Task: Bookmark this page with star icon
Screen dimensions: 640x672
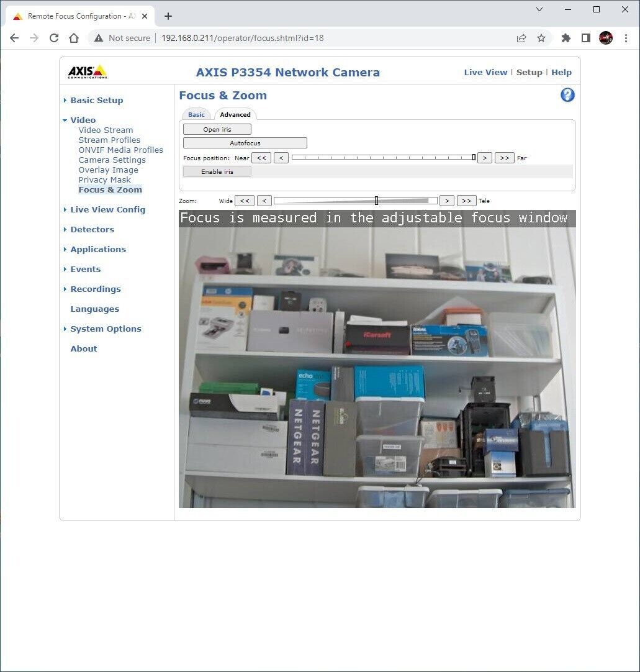Action: (x=541, y=38)
